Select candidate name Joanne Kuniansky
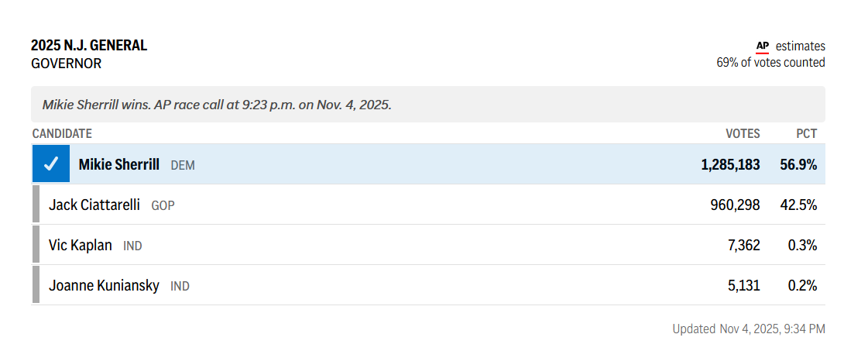This screenshot has width=868, height=351. pos(104,285)
